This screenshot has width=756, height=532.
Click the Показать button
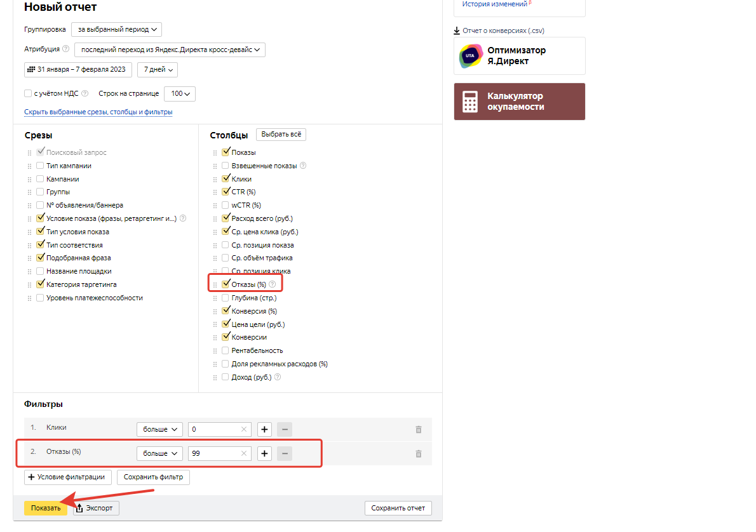(46, 508)
